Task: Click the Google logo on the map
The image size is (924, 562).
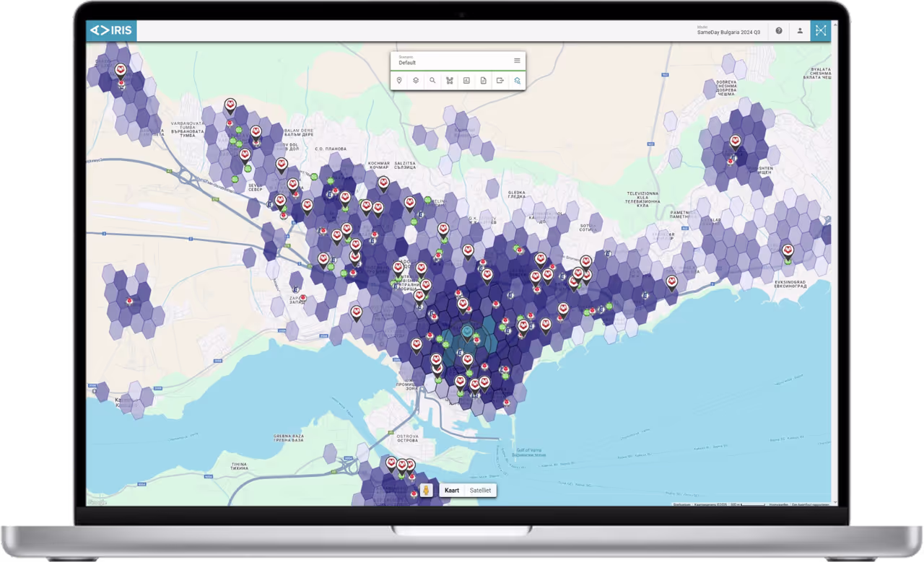Action: pyautogui.click(x=97, y=502)
